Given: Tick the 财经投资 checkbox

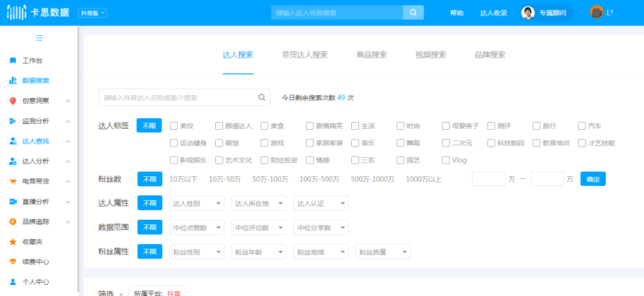Looking at the screenshot, I should [264, 160].
